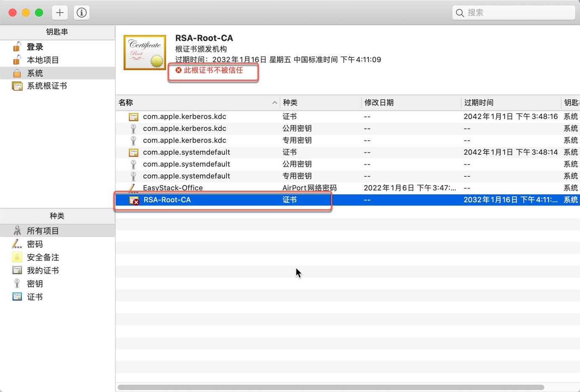Sort by 过期时间 column header

click(x=479, y=103)
